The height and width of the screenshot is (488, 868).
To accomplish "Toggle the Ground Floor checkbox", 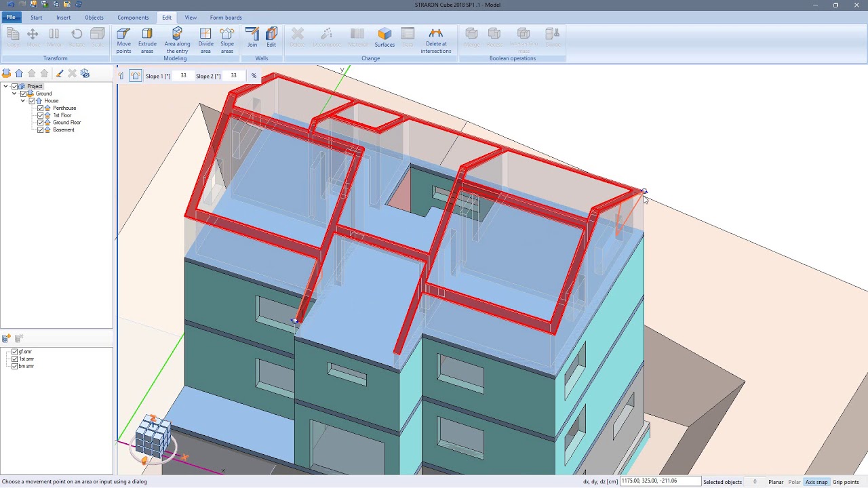I will tap(41, 123).
